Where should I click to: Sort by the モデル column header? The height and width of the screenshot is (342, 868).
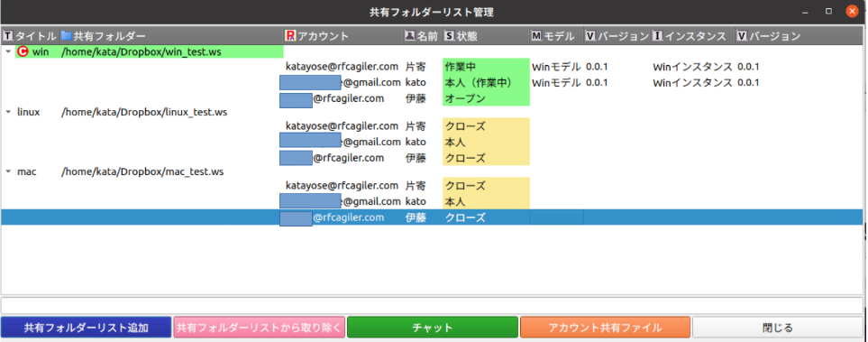(x=556, y=36)
